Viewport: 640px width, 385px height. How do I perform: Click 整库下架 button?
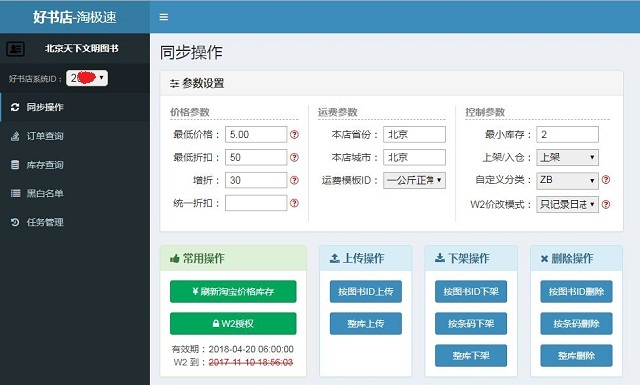point(471,356)
